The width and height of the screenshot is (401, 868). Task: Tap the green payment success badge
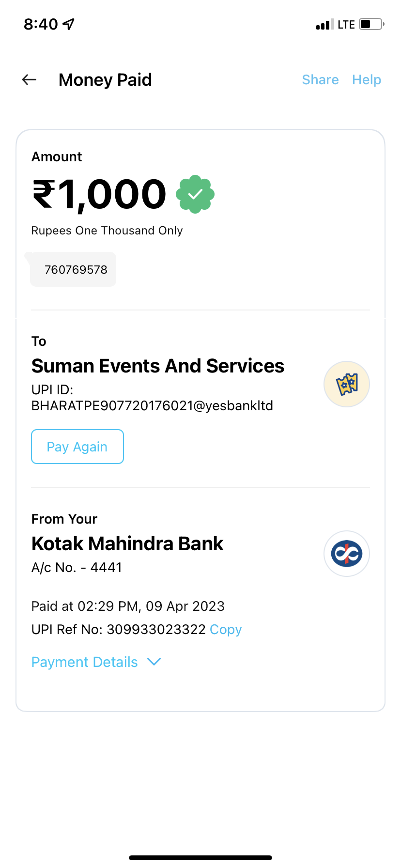pyautogui.click(x=195, y=194)
